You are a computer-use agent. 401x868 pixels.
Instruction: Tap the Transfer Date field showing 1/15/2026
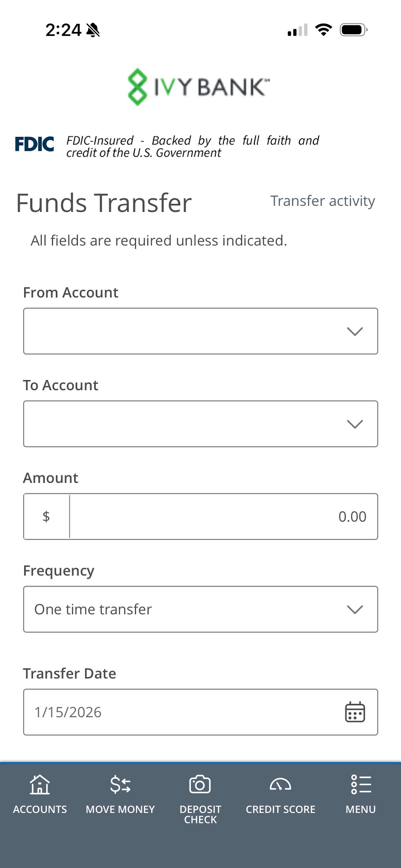[x=182, y=712]
